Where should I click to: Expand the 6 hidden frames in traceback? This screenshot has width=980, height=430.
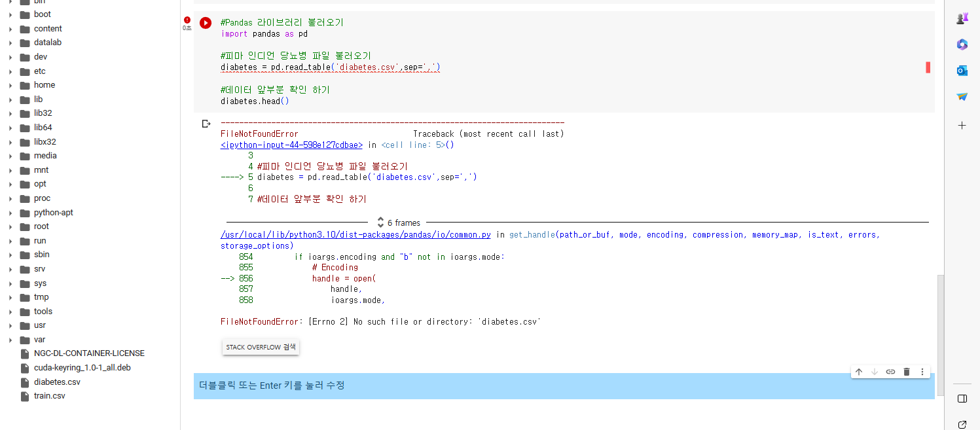[398, 223]
